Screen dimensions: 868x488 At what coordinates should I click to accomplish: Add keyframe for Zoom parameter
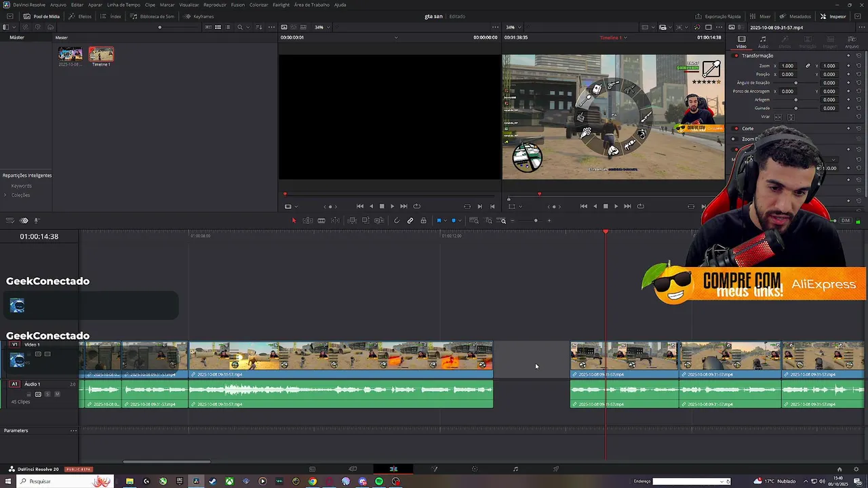(x=848, y=66)
